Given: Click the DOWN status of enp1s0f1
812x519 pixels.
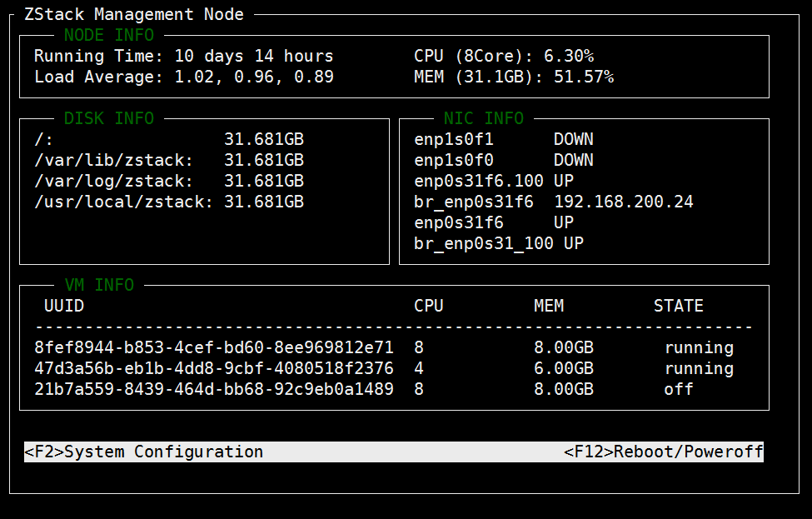Looking at the screenshot, I should 573,139.
